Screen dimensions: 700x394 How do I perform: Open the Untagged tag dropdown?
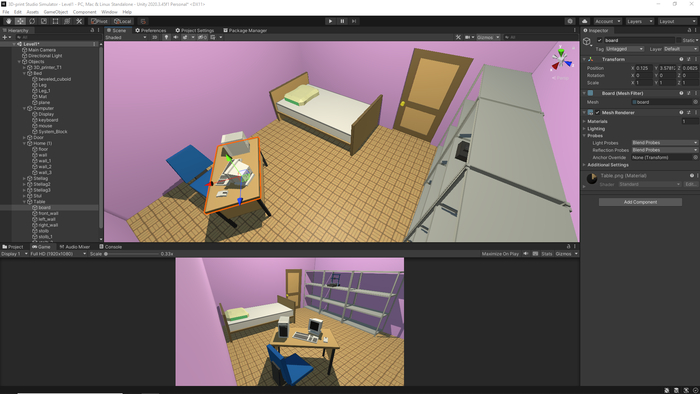[625, 49]
